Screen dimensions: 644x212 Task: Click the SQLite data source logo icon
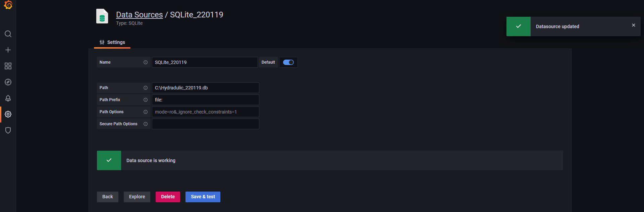(102, 16)
